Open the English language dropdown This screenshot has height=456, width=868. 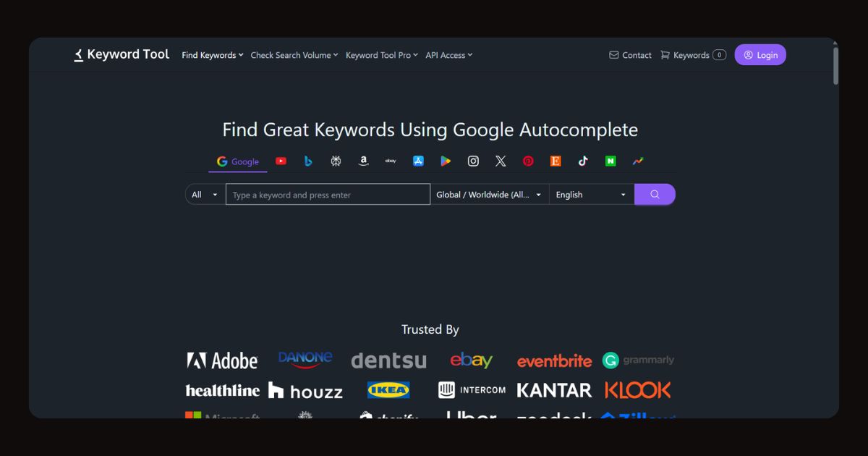(592, 195)
